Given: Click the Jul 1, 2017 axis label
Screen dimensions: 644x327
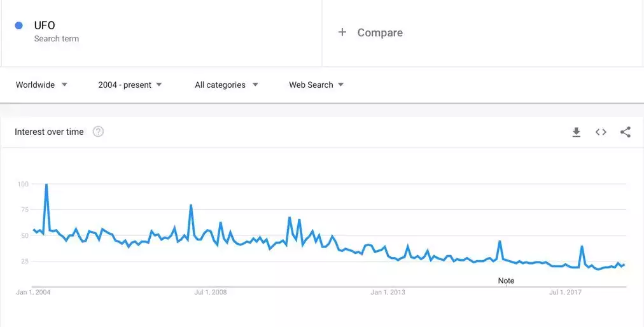Looking at the screenshot, I should point(566,293).
